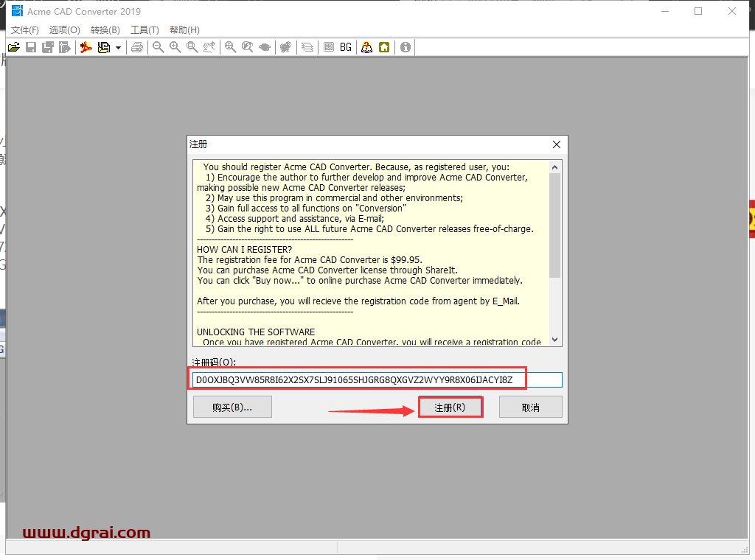
Task: Click the Save floppy disk icon
Action: [31, 47]
